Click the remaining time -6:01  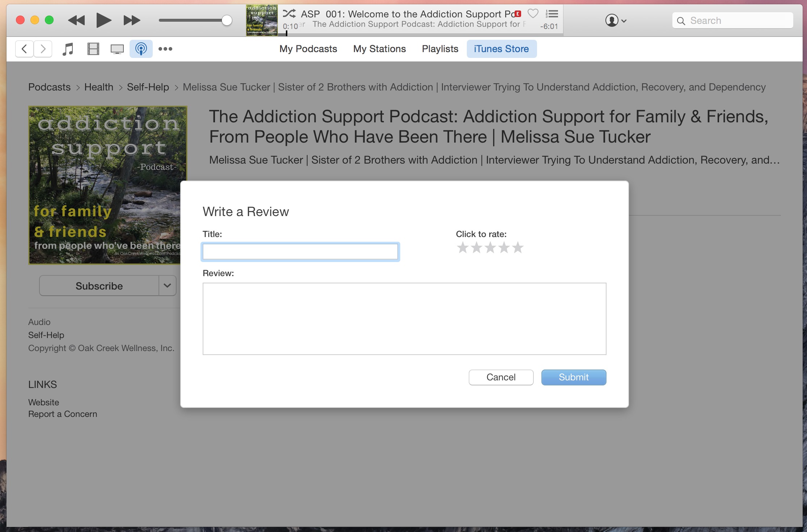[549, 26]
